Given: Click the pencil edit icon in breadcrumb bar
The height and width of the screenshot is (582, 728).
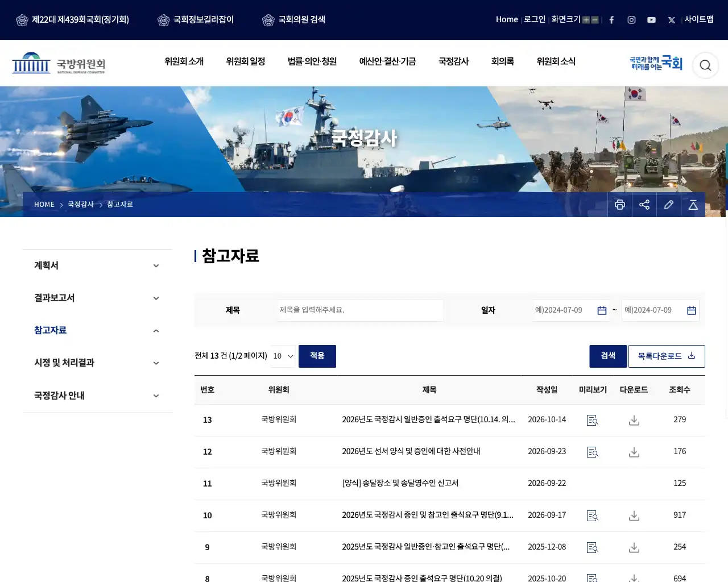Looking at the screenshot, I should tap(669, 205).
